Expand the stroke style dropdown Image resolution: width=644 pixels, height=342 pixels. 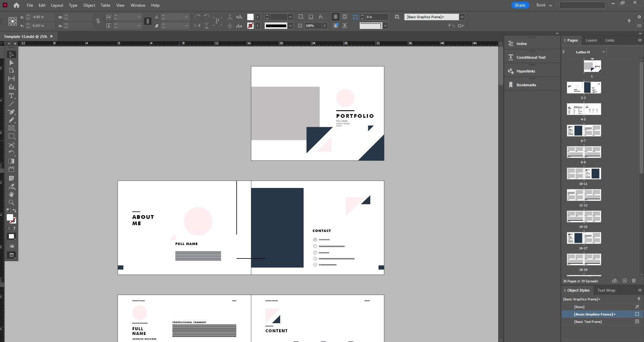(290, 26)
